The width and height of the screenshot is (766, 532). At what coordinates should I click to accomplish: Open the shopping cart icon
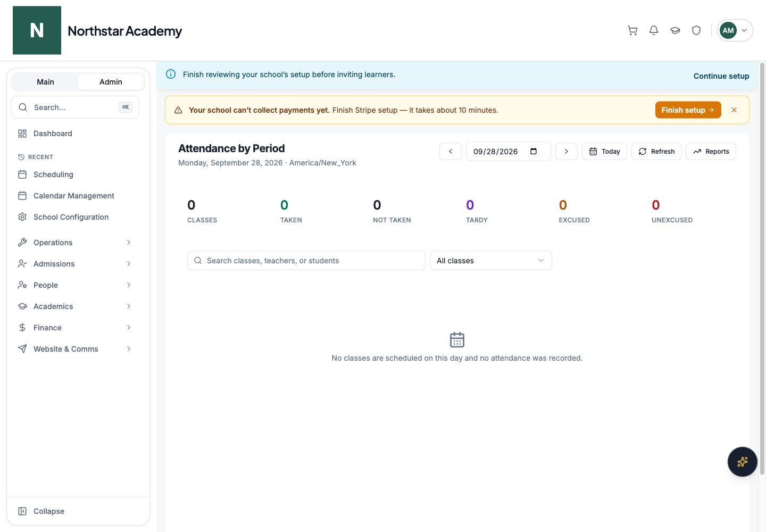[x=632, y=30]
